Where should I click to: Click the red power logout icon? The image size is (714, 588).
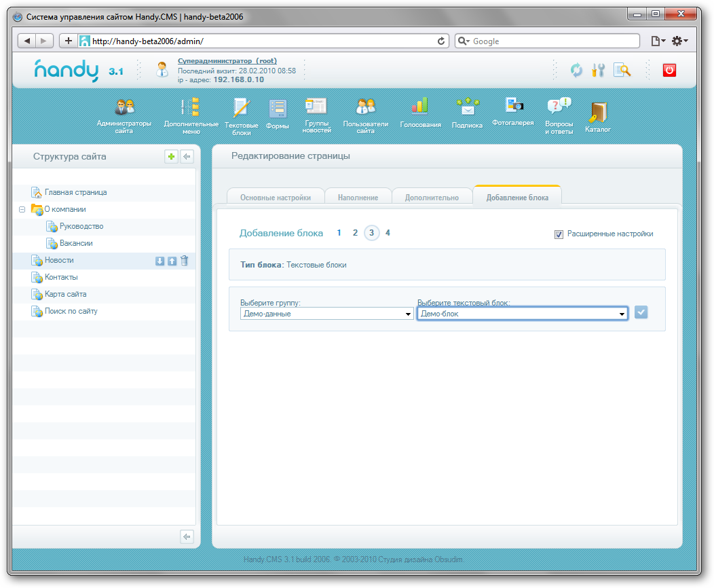pyautogui.click(x=669, y=70)
